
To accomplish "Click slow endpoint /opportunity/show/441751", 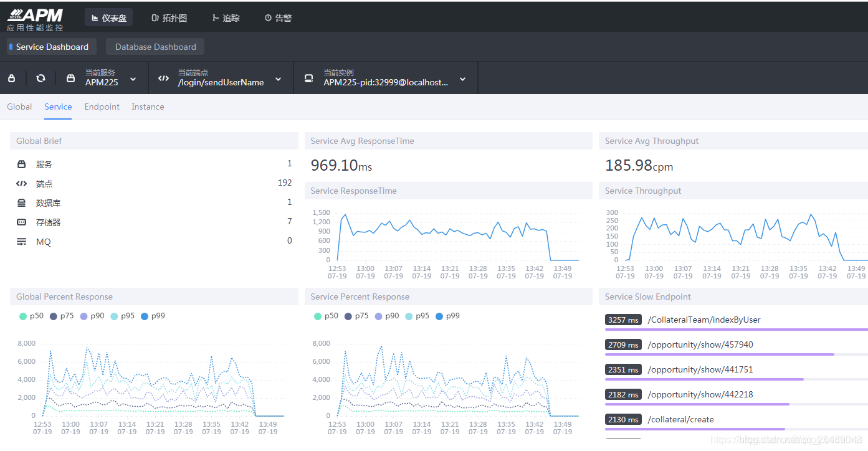I will (x=700, y=369).
